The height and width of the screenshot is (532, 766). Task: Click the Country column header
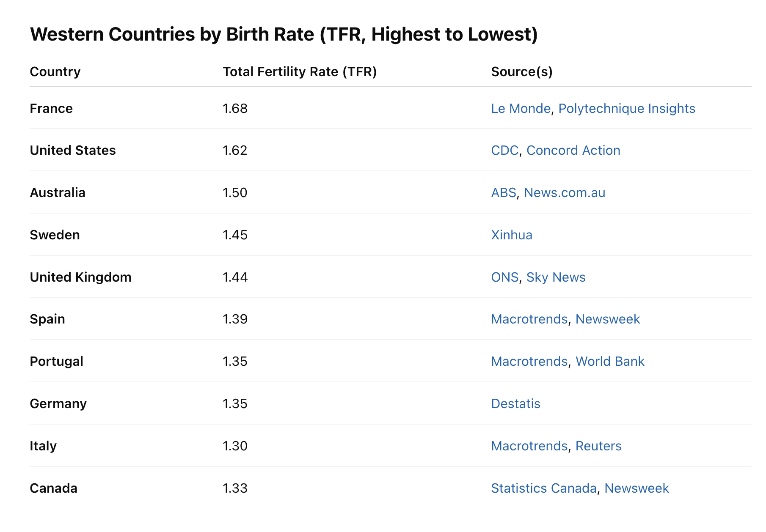55,72
